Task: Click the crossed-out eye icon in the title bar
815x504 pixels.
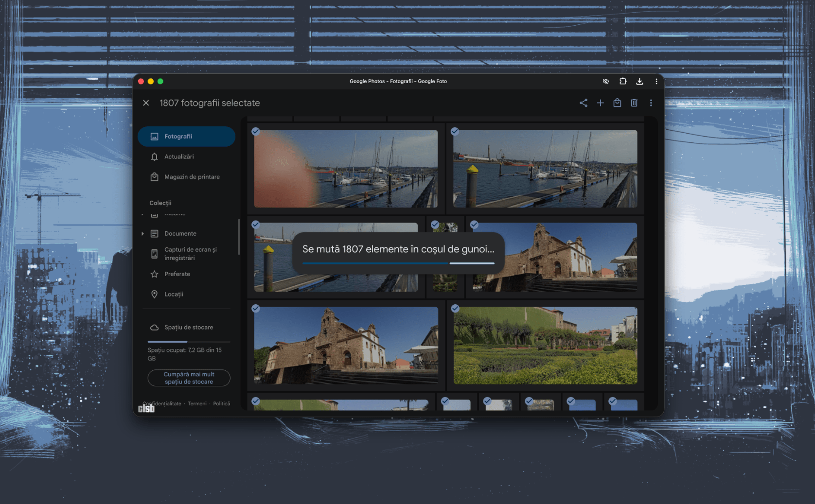Action: click(x=606, y=82)
